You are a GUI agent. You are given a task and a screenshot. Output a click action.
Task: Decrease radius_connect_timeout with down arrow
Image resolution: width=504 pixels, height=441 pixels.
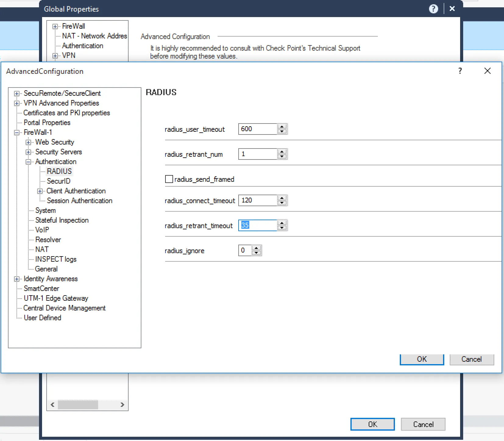282,203
